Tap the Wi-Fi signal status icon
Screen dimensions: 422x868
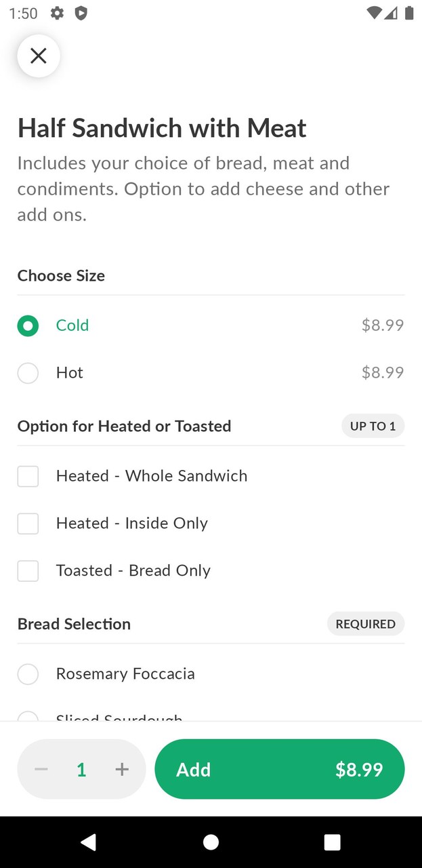(x=373, y=13)
